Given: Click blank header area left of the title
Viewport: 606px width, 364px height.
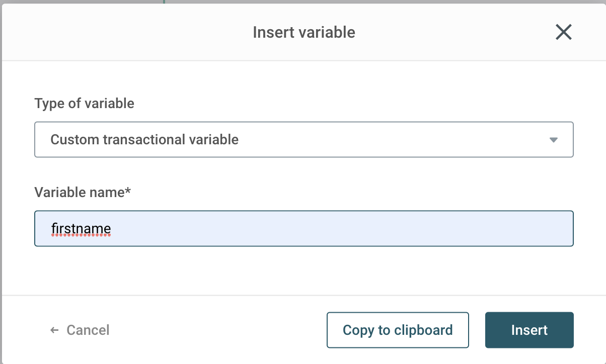Looking at the screenshot, I should pos(126,33).
